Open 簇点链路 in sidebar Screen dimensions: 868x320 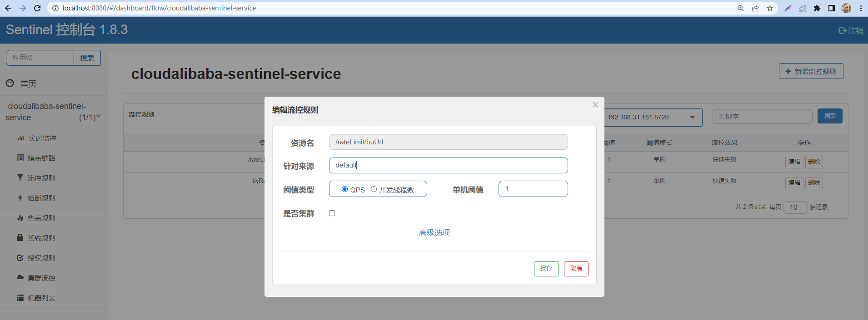(x=41, y=158)
